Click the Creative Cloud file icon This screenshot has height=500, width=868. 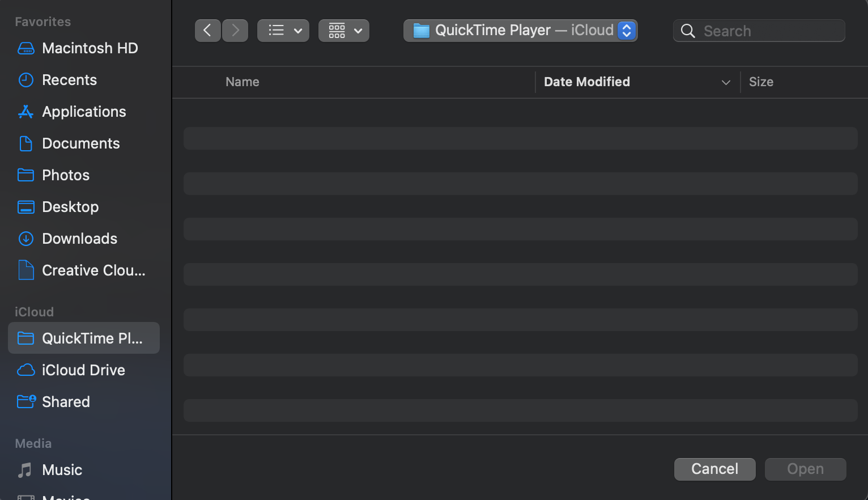(x=26, y=270)
